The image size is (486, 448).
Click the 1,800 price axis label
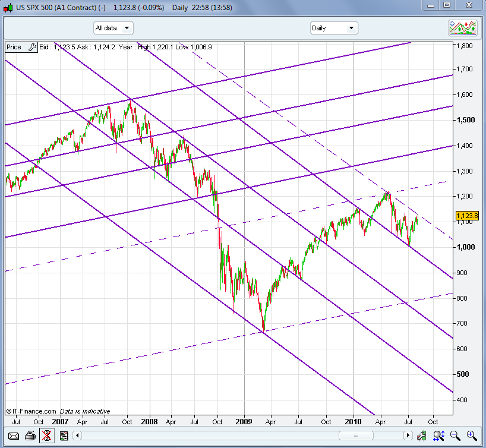(x=465, y=46)
